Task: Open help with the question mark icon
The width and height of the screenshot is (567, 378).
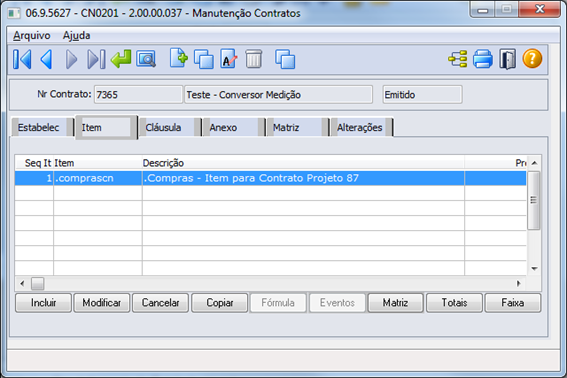Action: tap(532, 59)
